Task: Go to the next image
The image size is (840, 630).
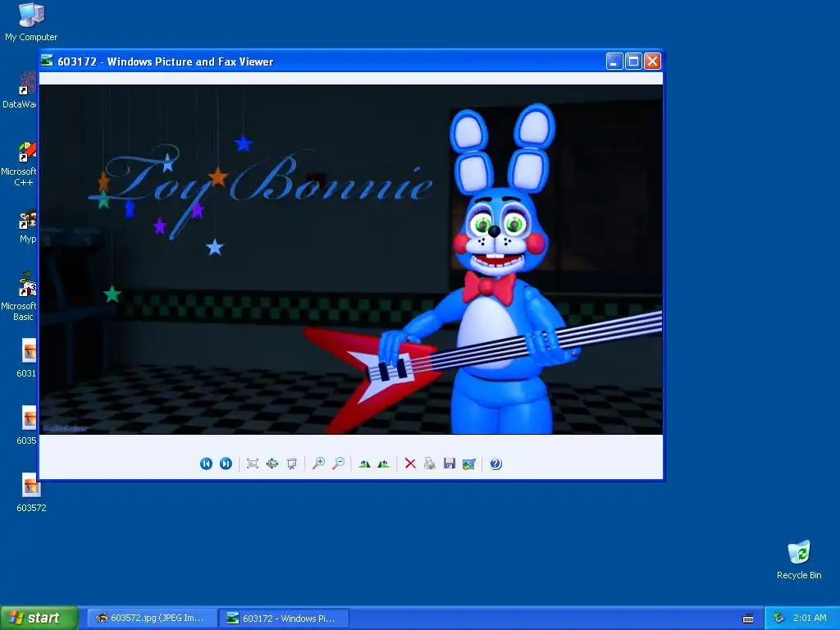Action: coord(226,464)
